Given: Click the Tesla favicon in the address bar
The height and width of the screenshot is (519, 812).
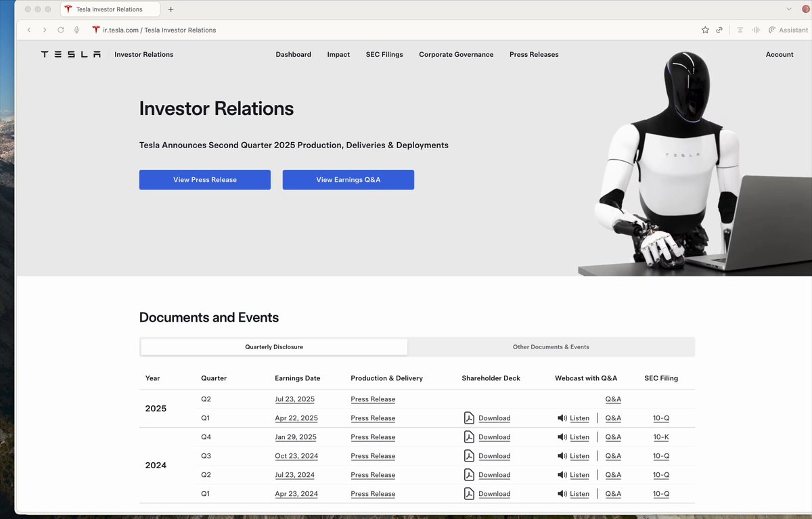Looking at the screenshot, I should 96,30.
